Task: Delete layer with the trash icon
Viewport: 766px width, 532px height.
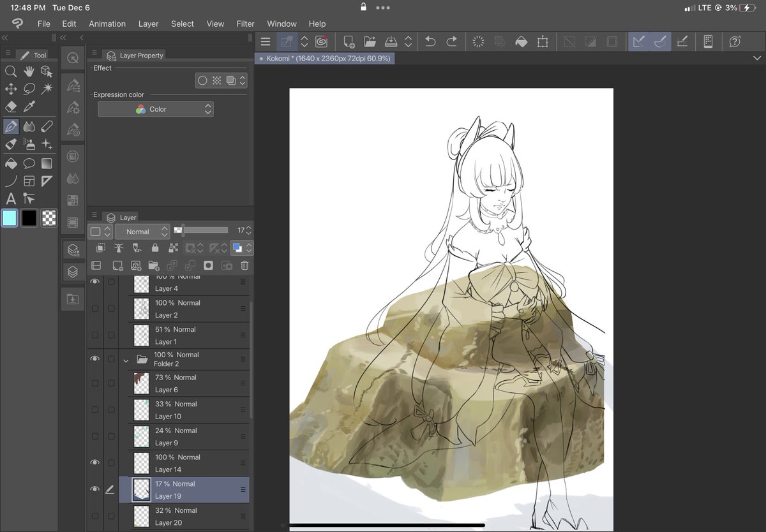Action: pyautogui.click(x=244, y=265)
